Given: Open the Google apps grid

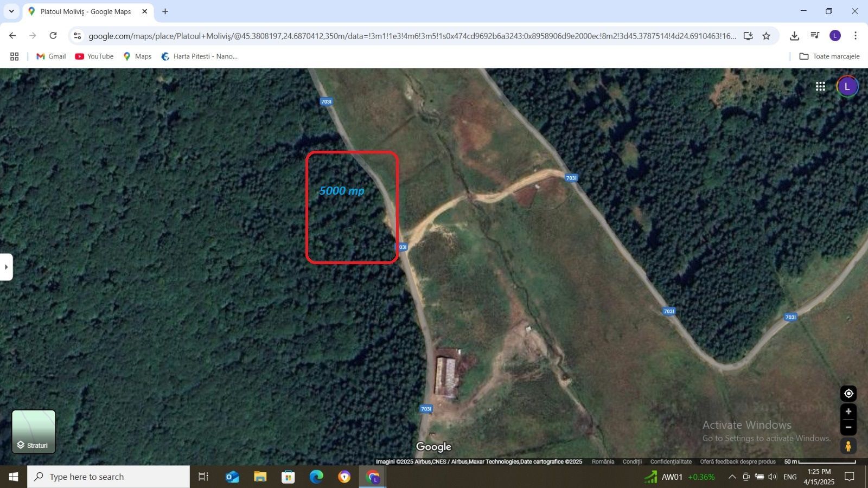Looking at the screenshot, I should (820, 87).
